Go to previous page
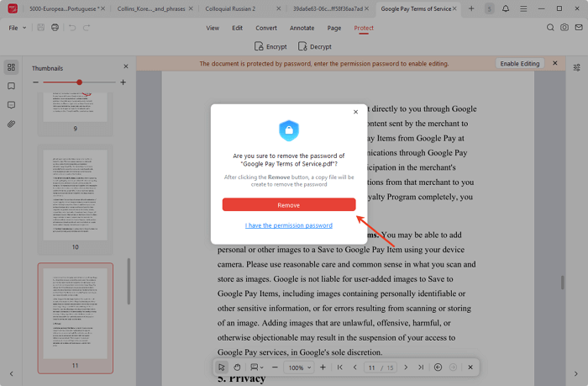588x386 pixels. 354,367
